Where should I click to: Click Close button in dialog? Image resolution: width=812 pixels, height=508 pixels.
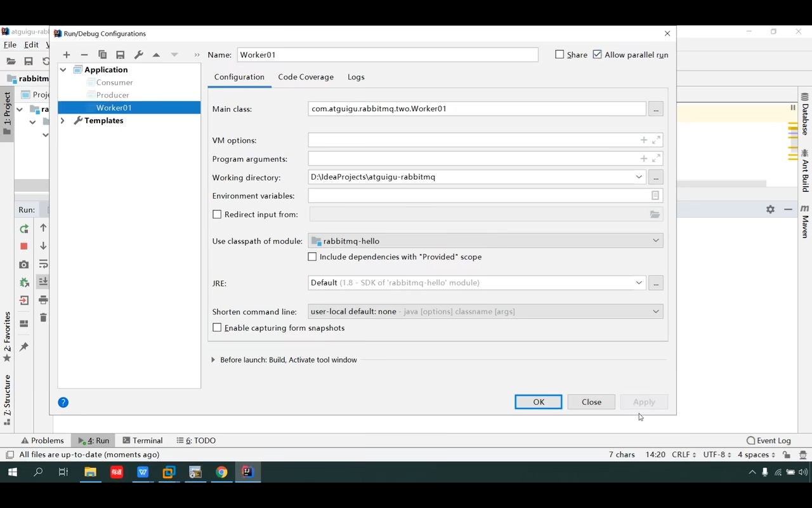coord(591,402)
